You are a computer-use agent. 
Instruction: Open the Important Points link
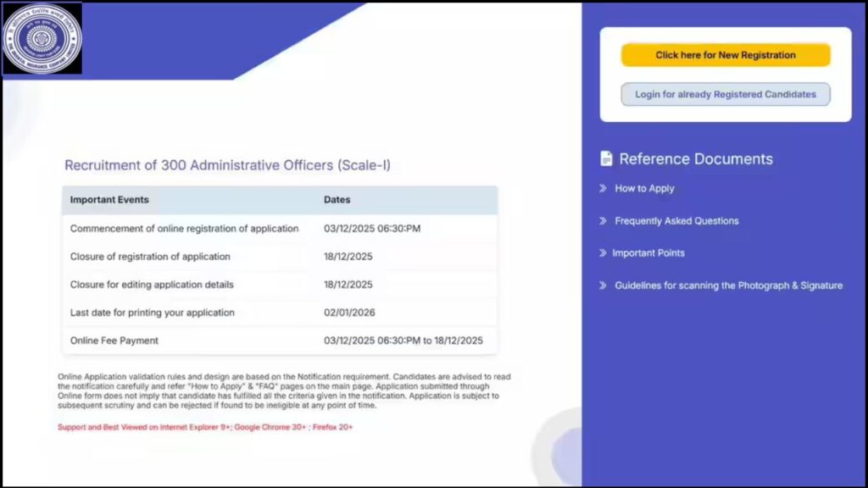[648, 252]
